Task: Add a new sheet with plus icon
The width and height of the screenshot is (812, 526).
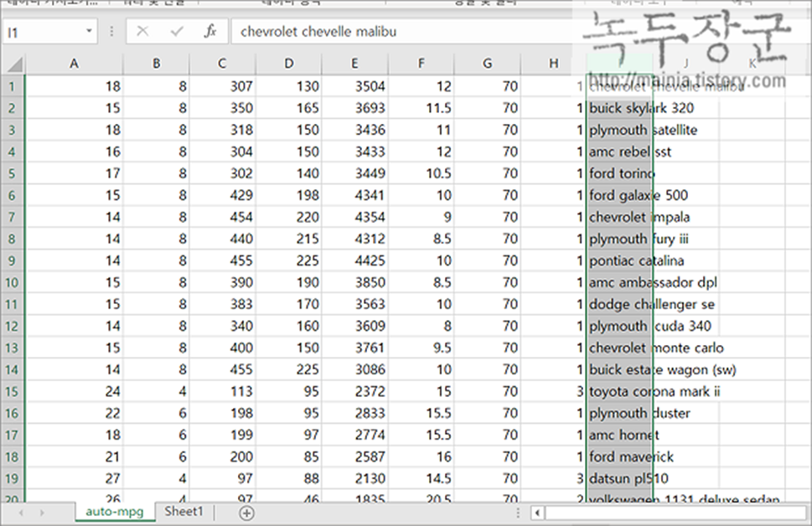Action: coord(247,513)
